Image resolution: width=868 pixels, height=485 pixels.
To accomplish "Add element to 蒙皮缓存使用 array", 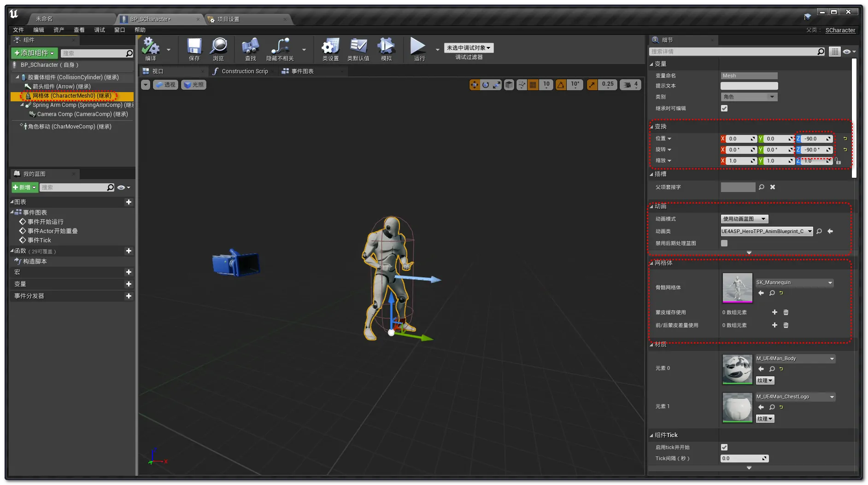I will pos(774,312).
